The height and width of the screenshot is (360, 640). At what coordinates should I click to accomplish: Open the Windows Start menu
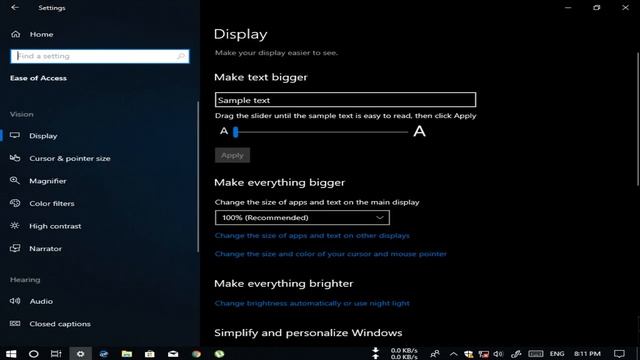11,354
